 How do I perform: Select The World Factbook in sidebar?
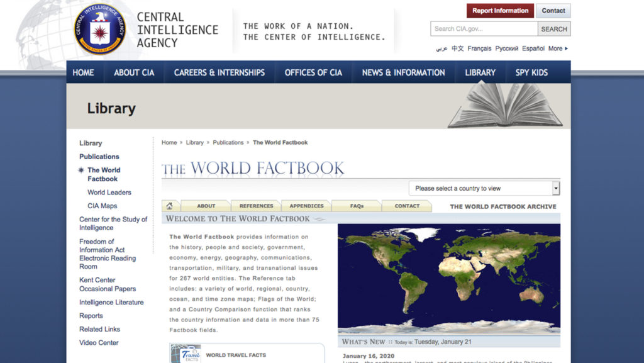point(104,174)
